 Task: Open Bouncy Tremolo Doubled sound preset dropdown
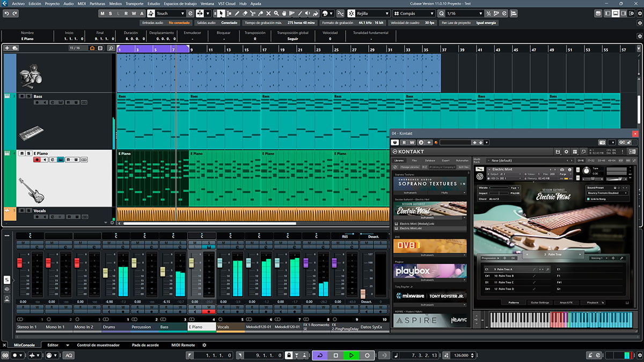607,193
